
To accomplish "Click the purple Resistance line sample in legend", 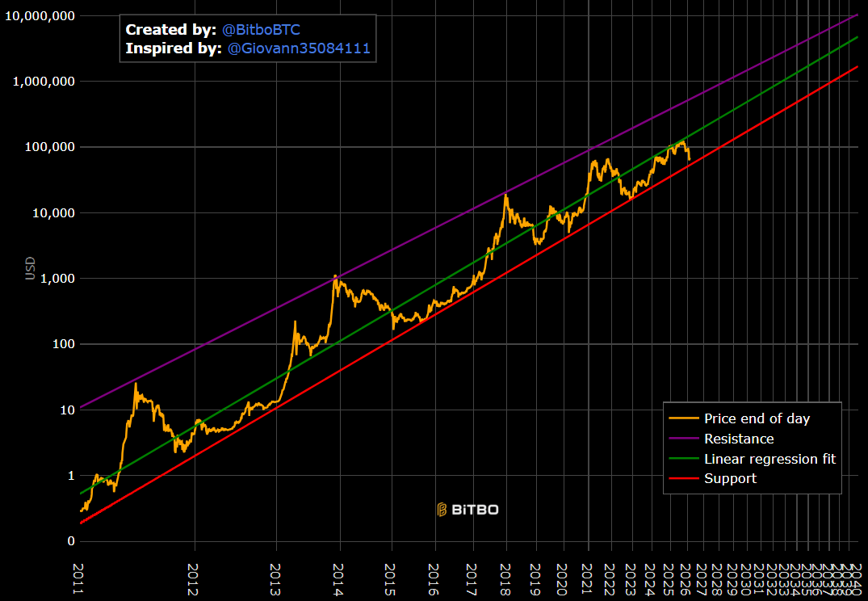I will tap(683, 439).
